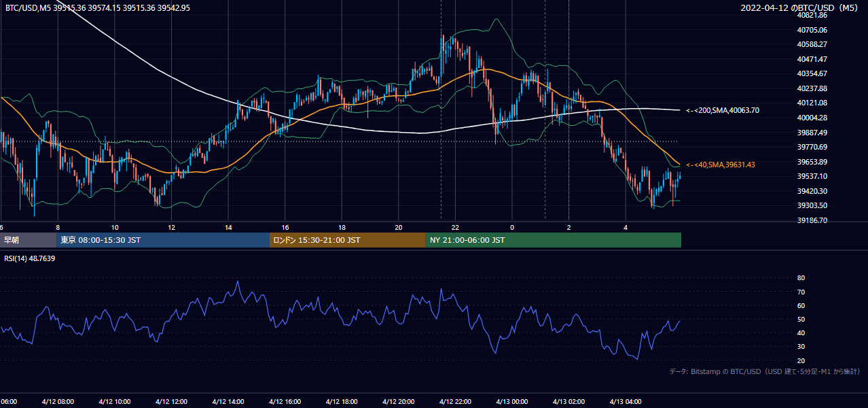Click price axis label 40821.86
Image resolution: width=868 pixels, height=408 pixels.
[x=812, y=15]
